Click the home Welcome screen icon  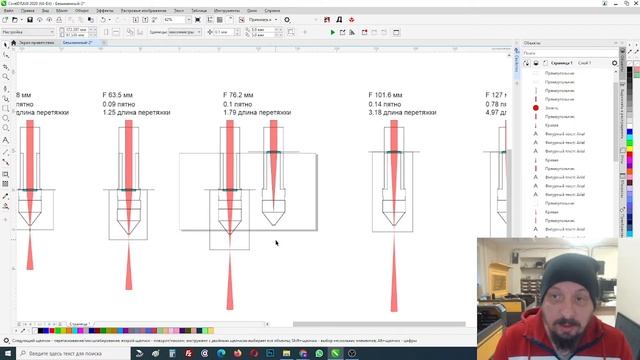(x=13, y=42)
